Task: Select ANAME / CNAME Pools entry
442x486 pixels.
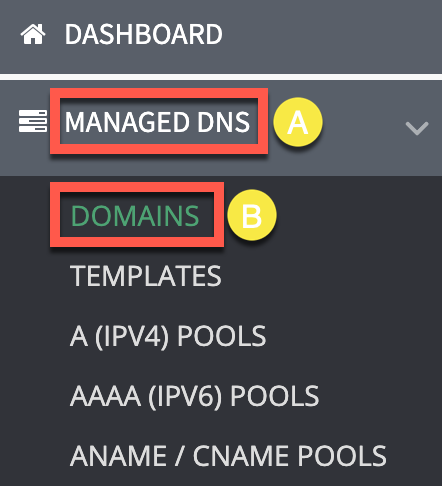Action: point(228,456)
